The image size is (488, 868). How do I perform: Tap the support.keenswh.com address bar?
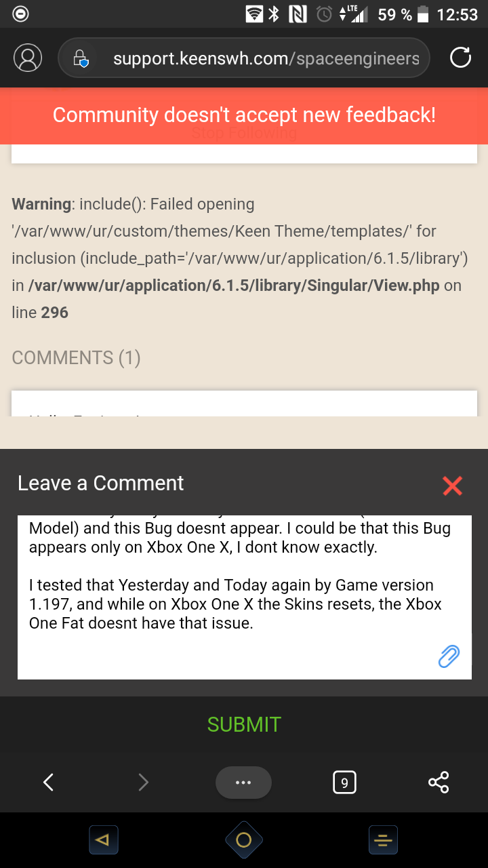(x=244, y=58)
